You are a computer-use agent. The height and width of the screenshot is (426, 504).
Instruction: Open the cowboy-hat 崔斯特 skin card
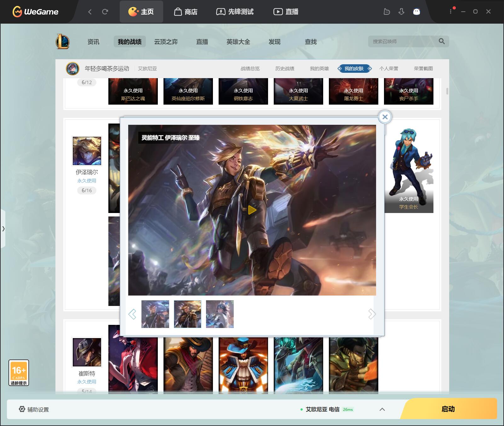(188, 365)
